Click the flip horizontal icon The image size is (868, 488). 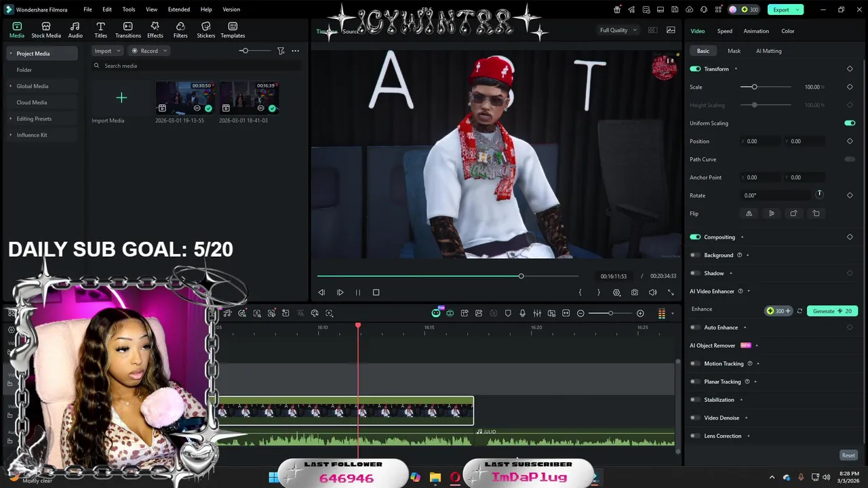pyautogui.click(x=749, y=213)
